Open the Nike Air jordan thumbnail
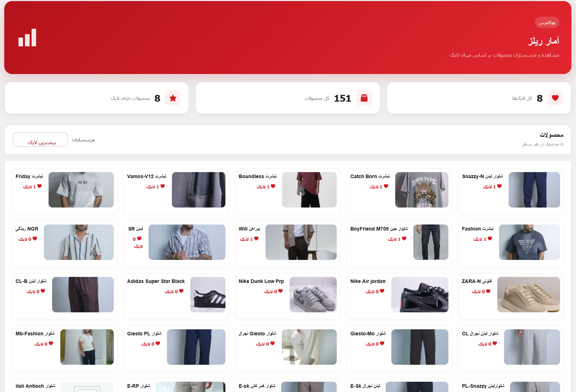This screenshot has width=576, height=392. click(x=420, y=295)
